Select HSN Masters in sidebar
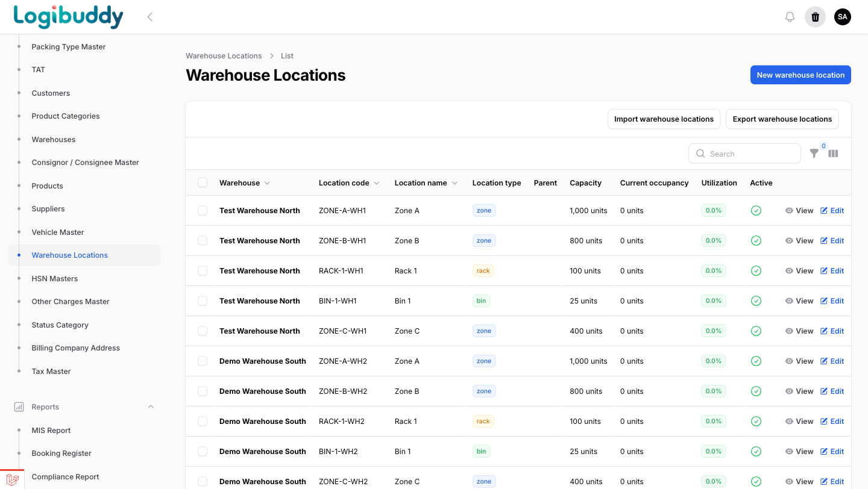868x489 pixels. point(55,279)
